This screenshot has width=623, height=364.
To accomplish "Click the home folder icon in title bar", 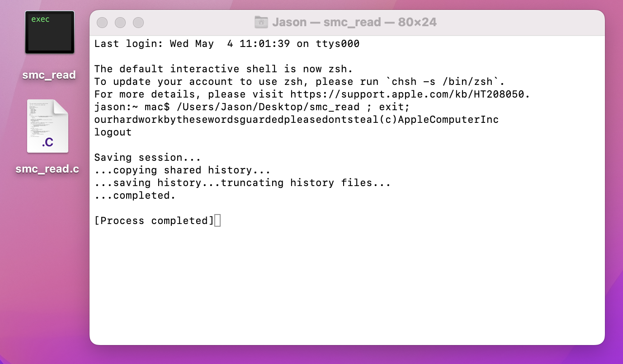I will pyautogui.click(x=261, y=22).
